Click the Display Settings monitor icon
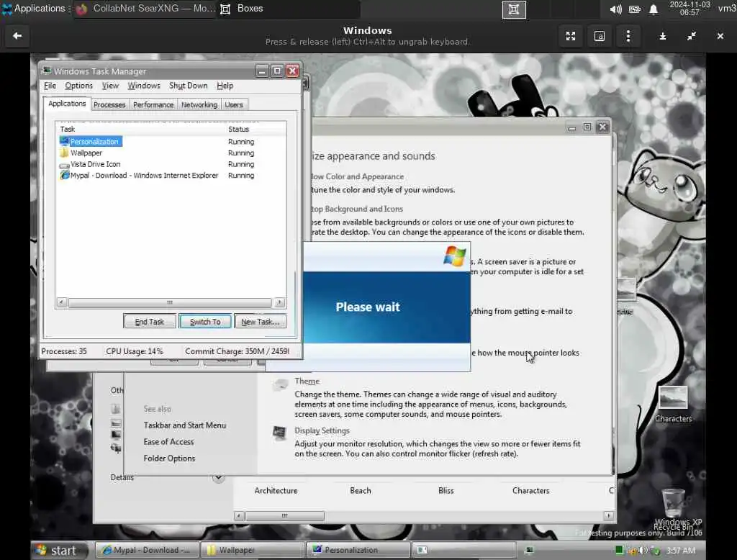The width and height of the screenshot is (737, 560). point(279,433)
